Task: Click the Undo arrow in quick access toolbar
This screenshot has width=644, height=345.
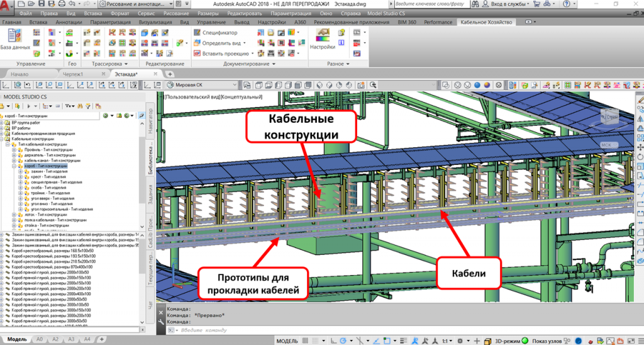Action: (x=72, y=4)
